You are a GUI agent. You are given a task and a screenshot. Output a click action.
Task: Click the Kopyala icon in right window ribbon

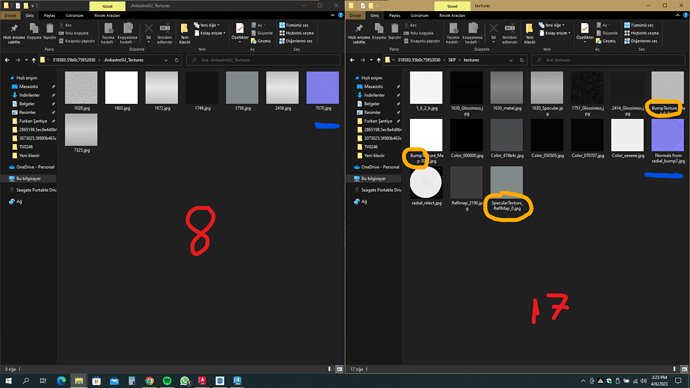click(378, 29)
